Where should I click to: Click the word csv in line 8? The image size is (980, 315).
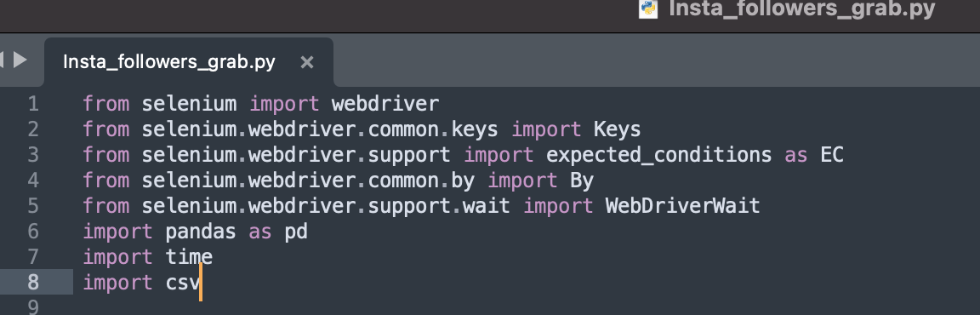tap(183, 283)
